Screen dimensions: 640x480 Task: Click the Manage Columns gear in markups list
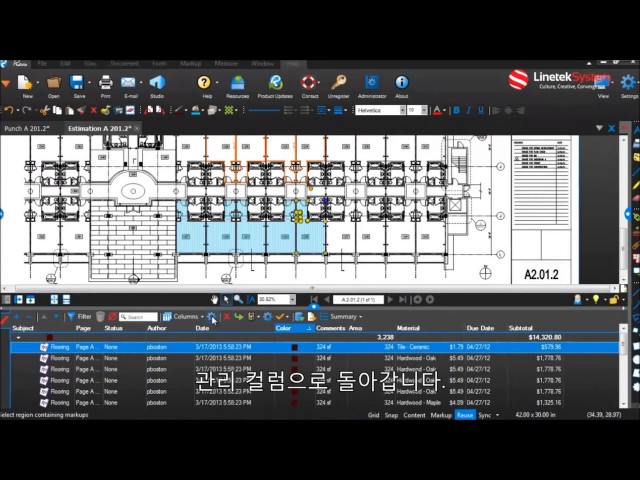[211, 317]
